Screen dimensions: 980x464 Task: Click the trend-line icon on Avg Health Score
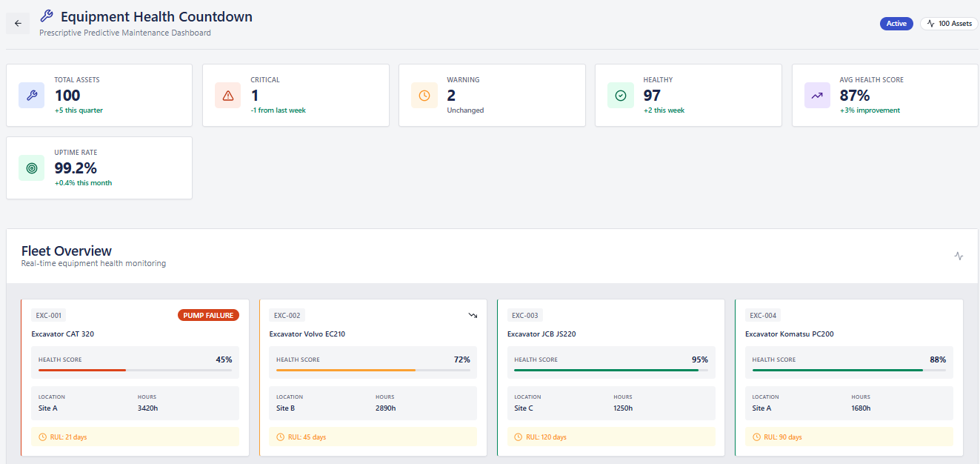click(816, 95)
